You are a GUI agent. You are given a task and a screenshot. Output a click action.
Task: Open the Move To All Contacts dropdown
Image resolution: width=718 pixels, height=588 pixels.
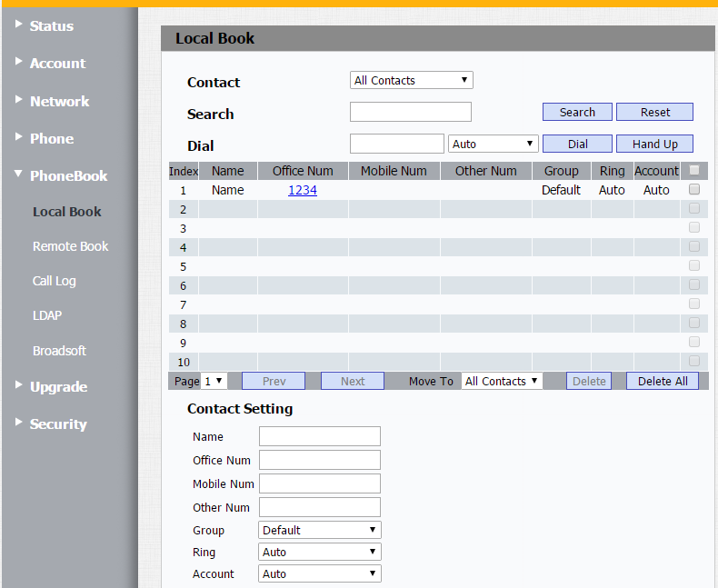502,381
